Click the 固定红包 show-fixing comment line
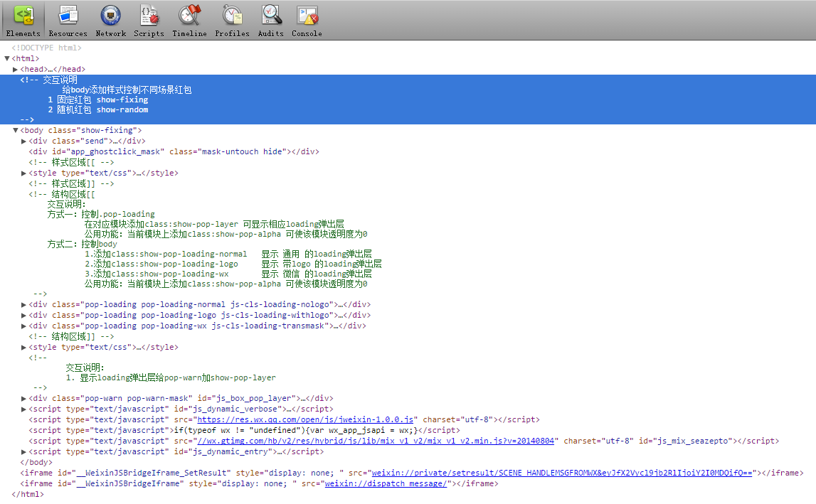 98,100
